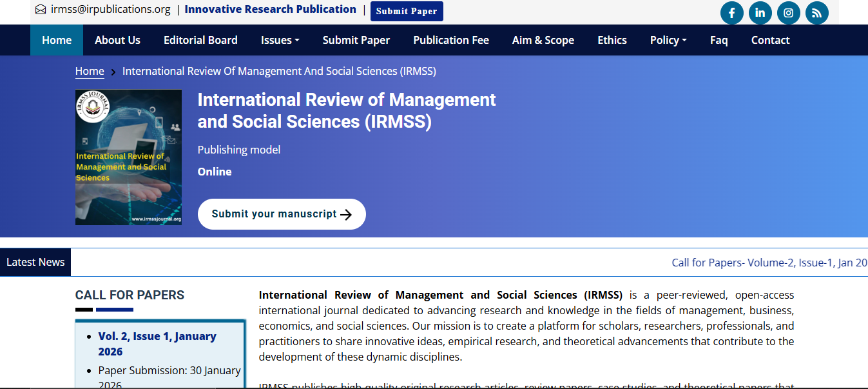
Task: Follow the Home breadcrumb link
Action: pyautogui.click(x=90, y=71)
